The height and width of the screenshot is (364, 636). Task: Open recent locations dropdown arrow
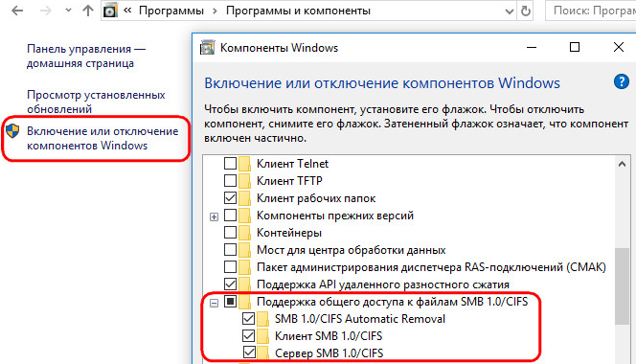point(68,11)
